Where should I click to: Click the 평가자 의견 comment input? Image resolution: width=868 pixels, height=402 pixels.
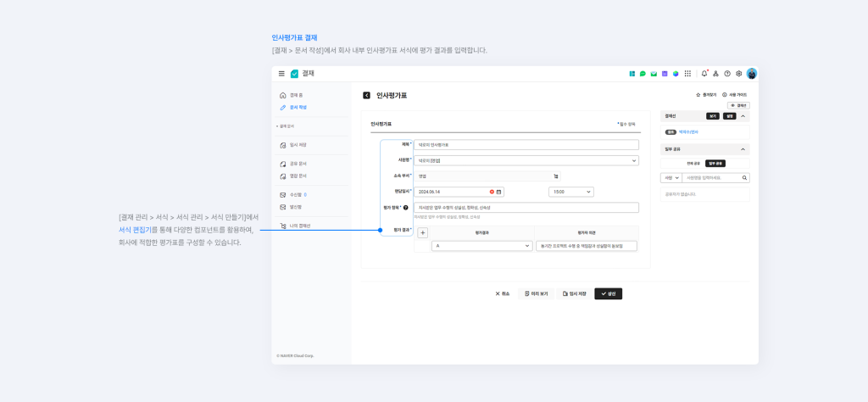pos(587,245)
